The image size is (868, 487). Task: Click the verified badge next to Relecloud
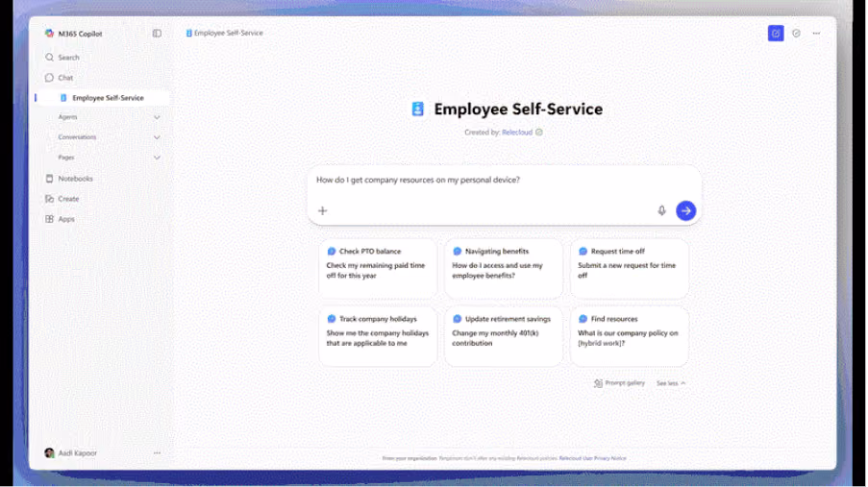[x=539, y=133]
